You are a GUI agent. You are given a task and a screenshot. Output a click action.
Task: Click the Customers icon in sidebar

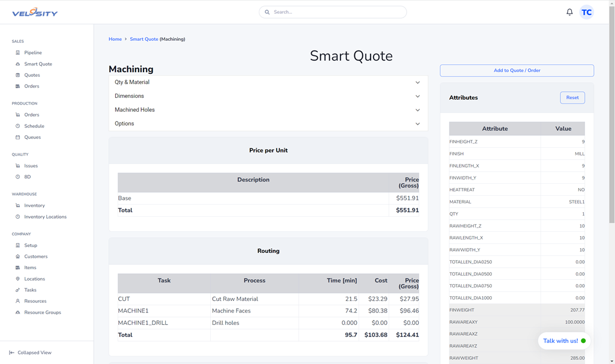(x=18, y=256)
